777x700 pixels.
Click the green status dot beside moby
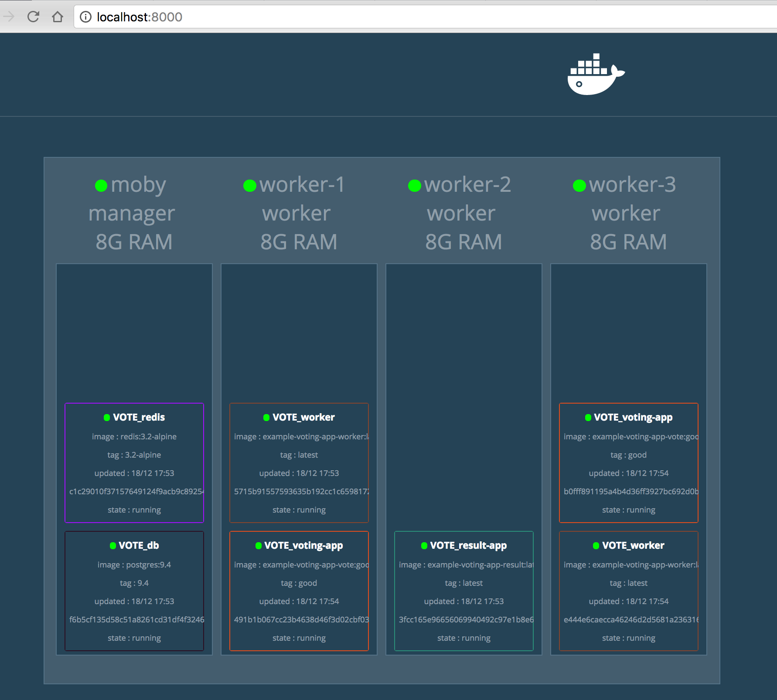point(101,186)
